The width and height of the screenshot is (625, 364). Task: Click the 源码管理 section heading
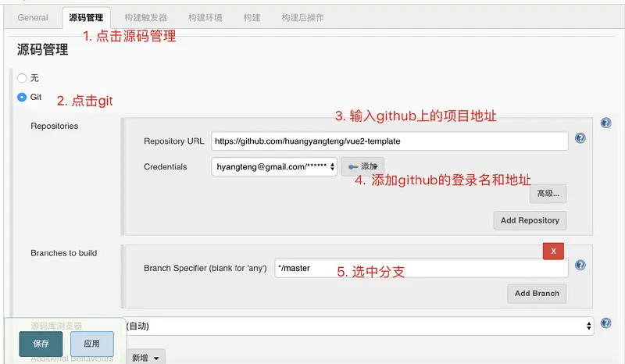coord(43,50)
